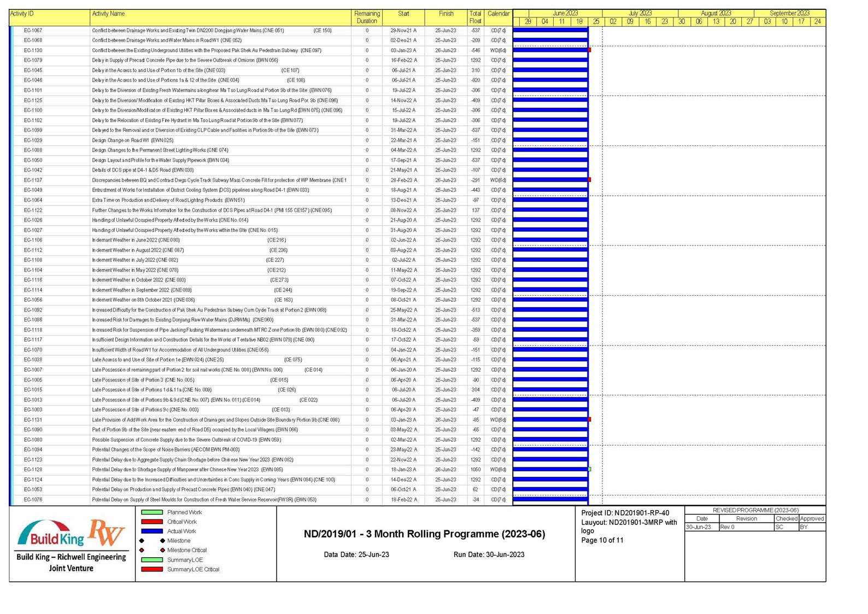Click 'Design Change on Road W1 (EWN 025)'
The width and height of the screenshot is (868, 614).
click(x=132, y=140)
